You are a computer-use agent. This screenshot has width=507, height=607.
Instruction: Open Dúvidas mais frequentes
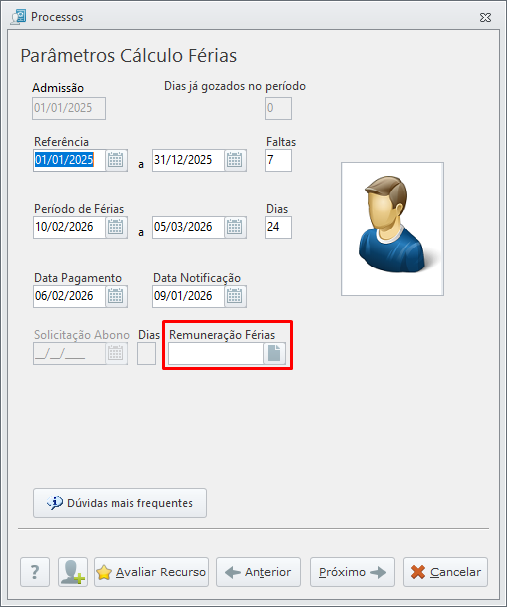point(120,503)
